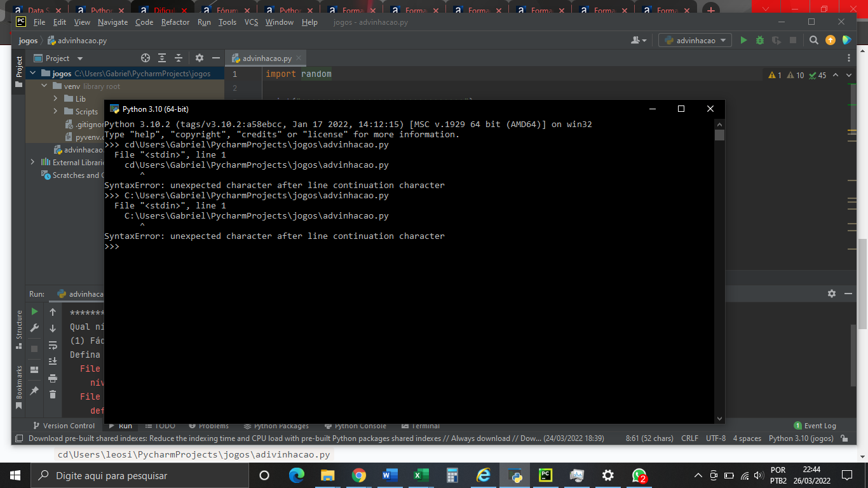Open the Event Log
This screenshot has height=488, width=868.
click(815, 426)
